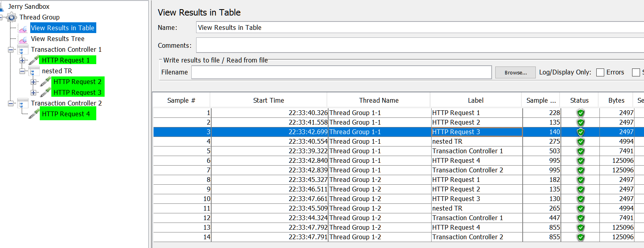Image resolution: width=644 pixels, height=248 pixels.
Task: Click the Transaction Controller 2 icon
Action: (x=23, y=103)
